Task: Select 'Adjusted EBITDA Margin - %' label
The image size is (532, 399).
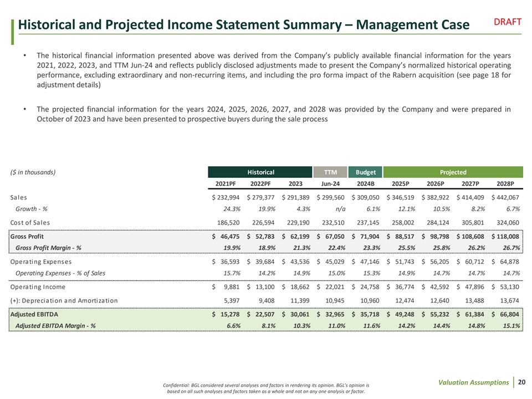Action: [x=55, y=326]
